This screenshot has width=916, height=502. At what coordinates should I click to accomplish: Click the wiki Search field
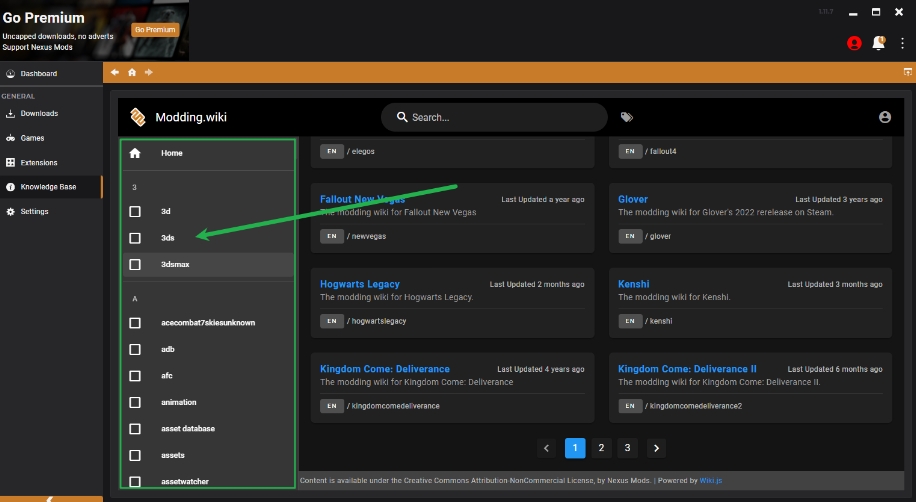[494, 117]
